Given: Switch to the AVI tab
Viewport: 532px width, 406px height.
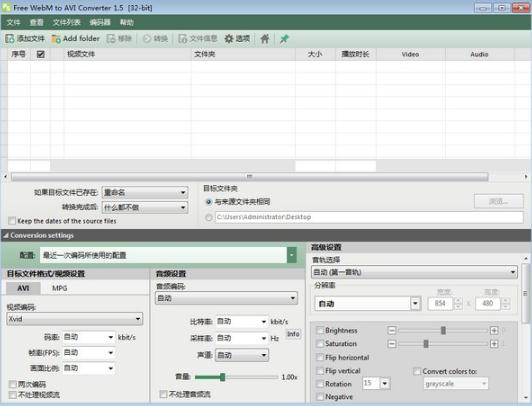Looking at the screenshot, I should [x=23, y=288].
